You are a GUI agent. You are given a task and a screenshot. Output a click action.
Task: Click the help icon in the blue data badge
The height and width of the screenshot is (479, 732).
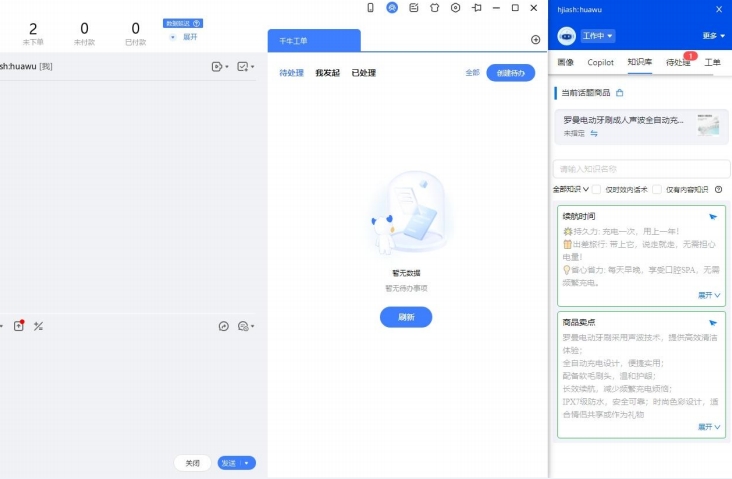(197, 23)
